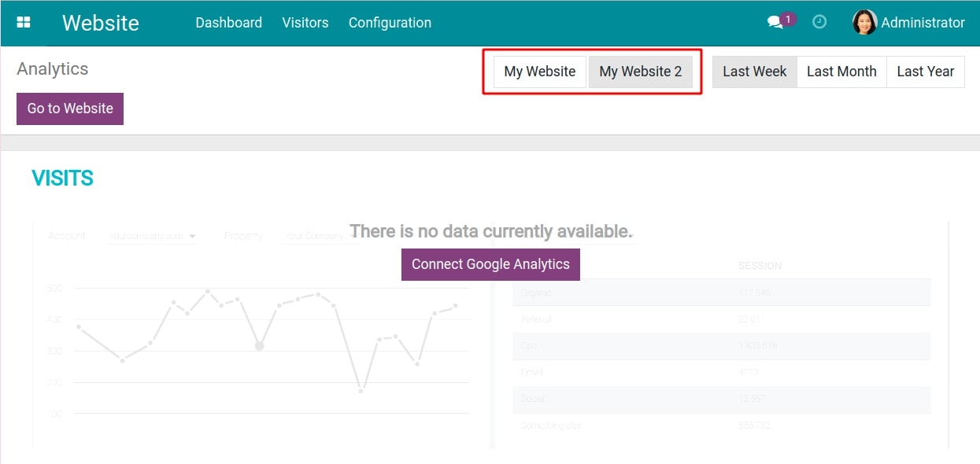Click Connect Google Analytics button

pos(490,264)
